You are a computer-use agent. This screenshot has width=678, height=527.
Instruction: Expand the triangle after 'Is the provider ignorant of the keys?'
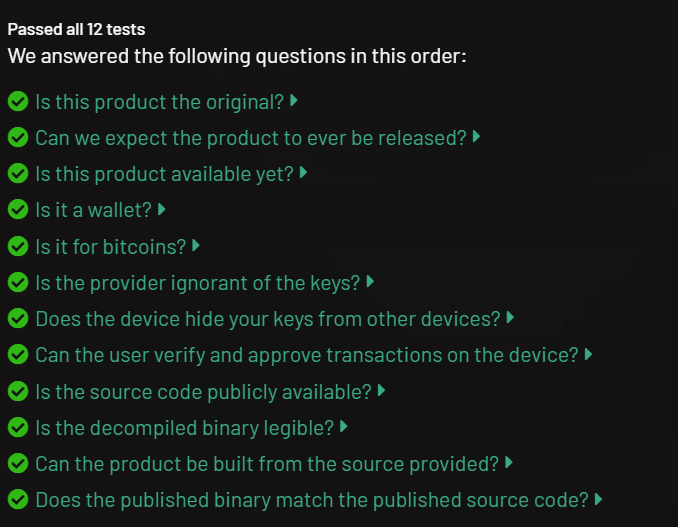point(370,282)
